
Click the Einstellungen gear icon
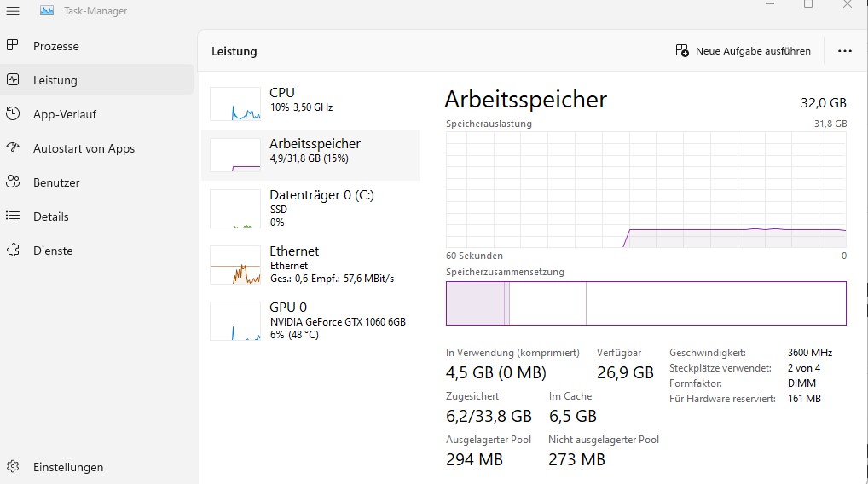pos(13,467)
